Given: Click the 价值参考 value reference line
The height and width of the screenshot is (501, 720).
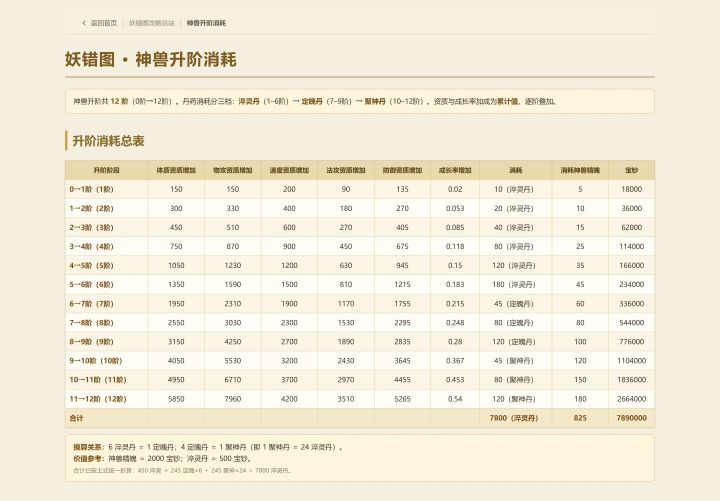Looking at the screenshot, I should 162,458.
